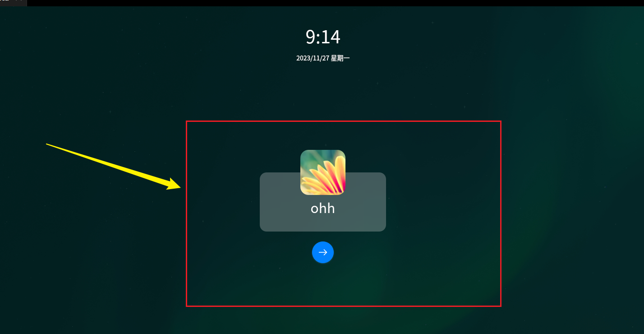Click the red rectangle's right border
Viewport: 644px width, 334px height.
[501, 213]
